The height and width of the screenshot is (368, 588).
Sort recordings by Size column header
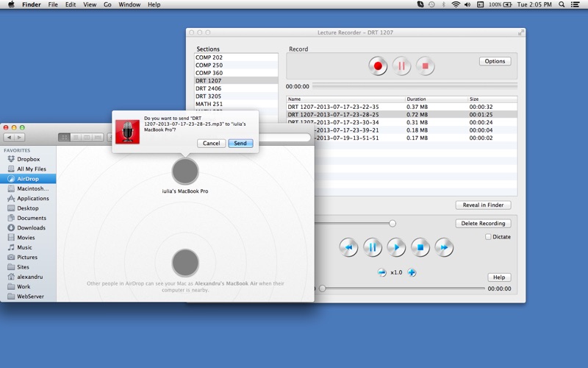492,99
